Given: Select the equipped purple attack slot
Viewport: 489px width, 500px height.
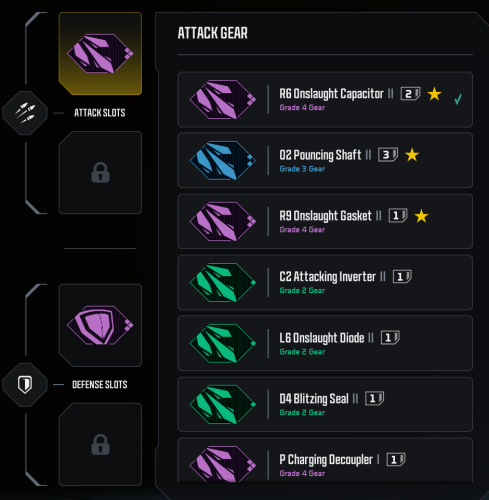Looking at the screenshot, I should pyautogui.click(x=100, y=54).
